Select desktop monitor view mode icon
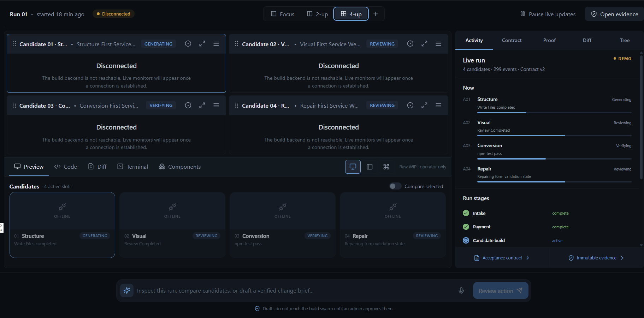The image size is (644, 318). (353, 167)
